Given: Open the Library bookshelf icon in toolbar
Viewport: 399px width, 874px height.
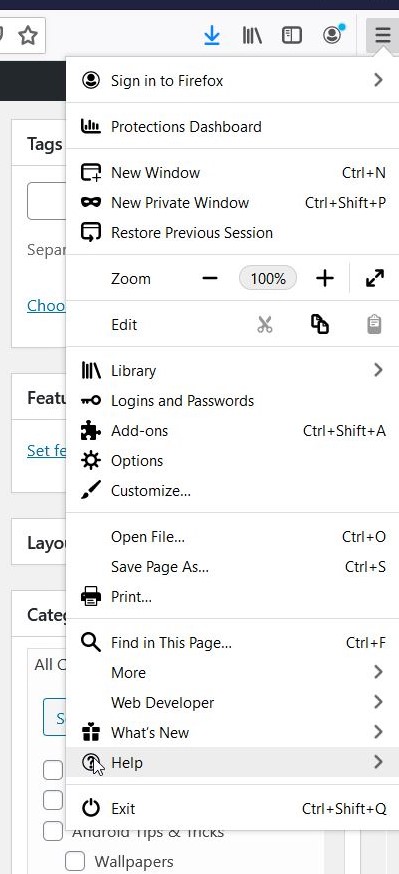Looking at the screenshot, I should click(x=252, y=36).
